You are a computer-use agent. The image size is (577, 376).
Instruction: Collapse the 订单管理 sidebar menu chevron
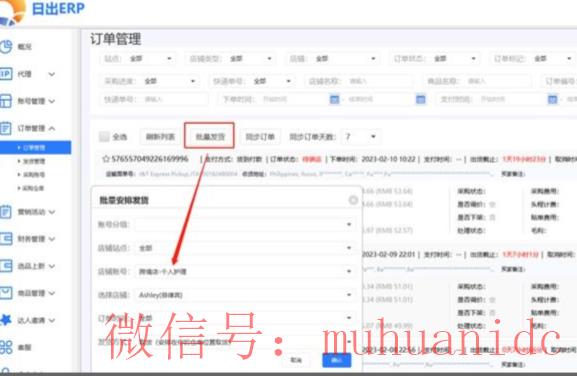[52, 128]
